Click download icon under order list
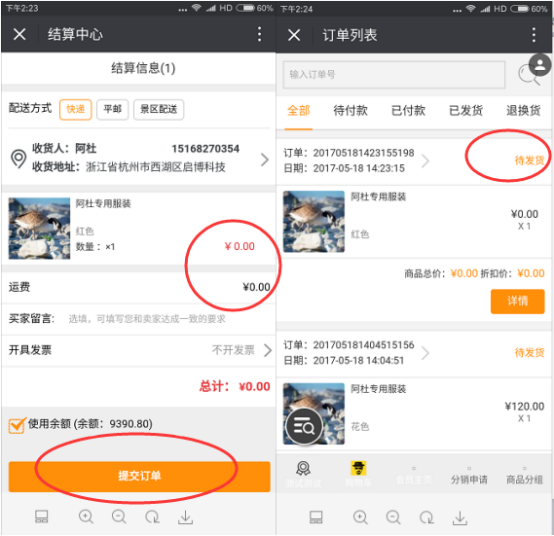This screenshot has width=554, height=536. (460, 518)
